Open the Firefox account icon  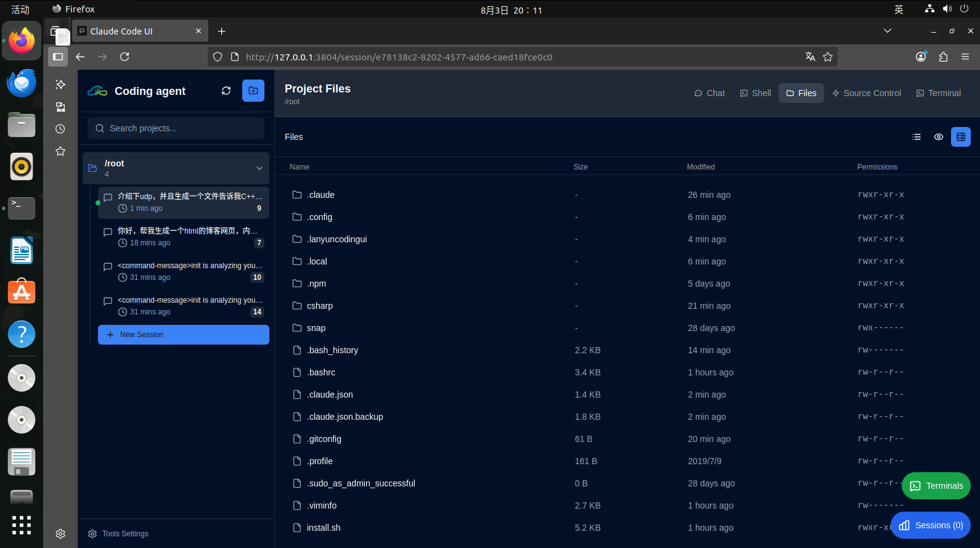921,57
